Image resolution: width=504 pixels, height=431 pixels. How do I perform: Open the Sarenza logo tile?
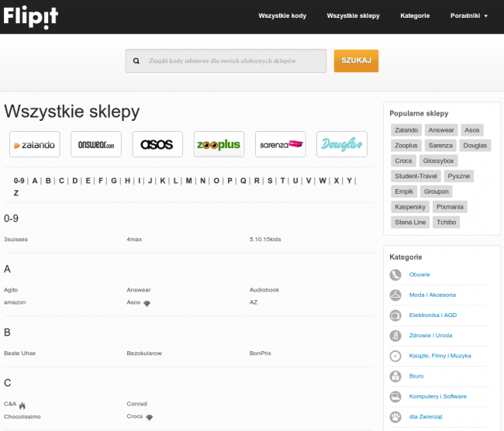(x=281, y=144)
